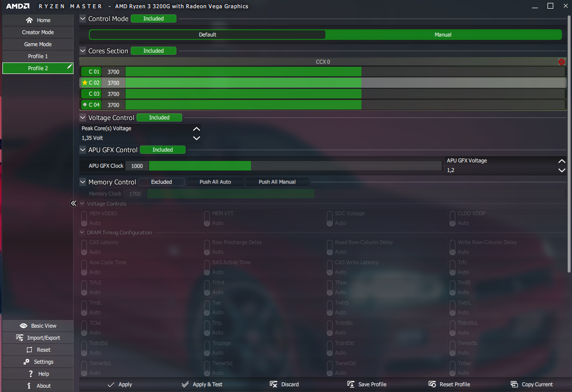Click the dot marker on core C 04
The image size is (572, 392).
85,105
